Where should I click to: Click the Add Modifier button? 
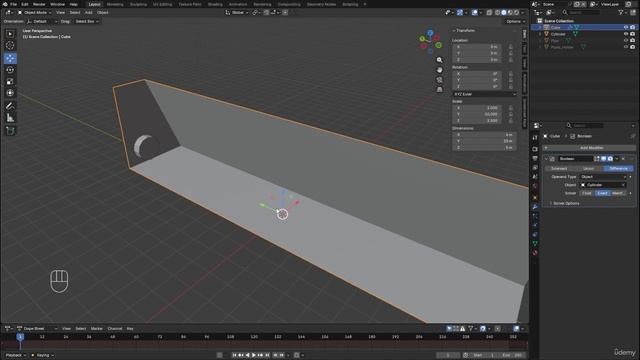pyautogui.click(x=589, y=148)
